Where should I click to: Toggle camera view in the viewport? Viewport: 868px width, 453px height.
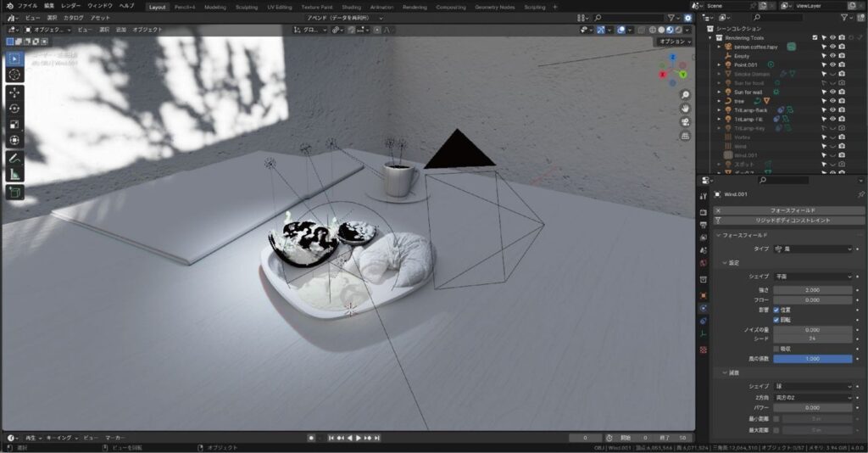685,122
